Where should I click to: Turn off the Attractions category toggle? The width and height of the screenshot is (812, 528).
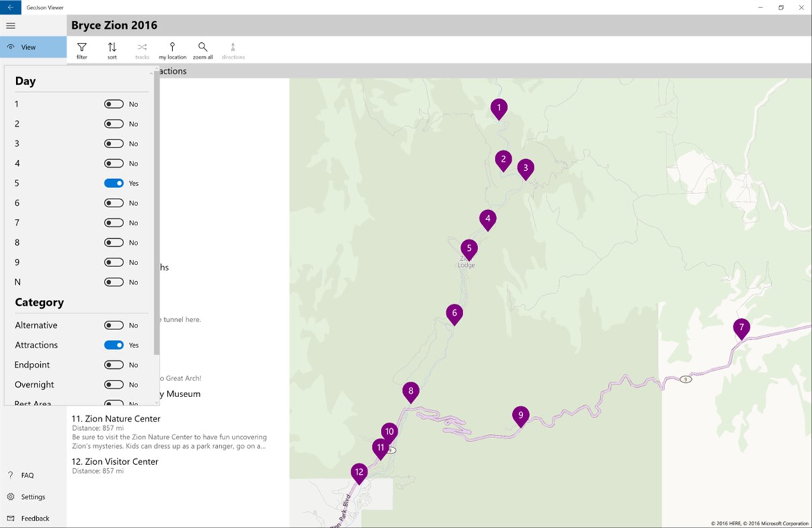[x=114, y=345]
